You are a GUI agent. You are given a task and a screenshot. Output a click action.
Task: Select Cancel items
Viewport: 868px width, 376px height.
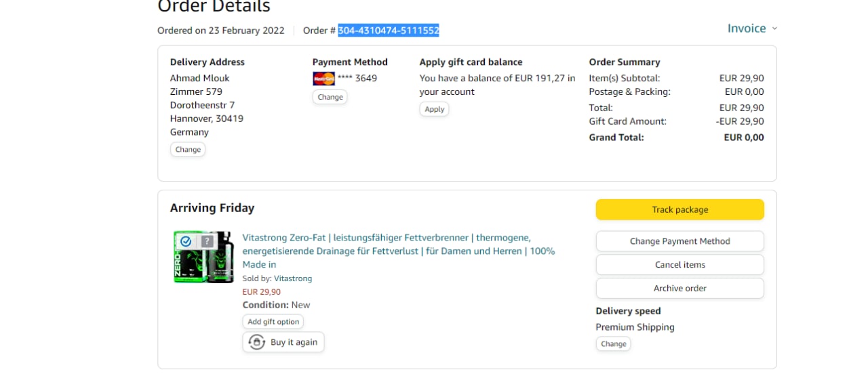point(679,265)
